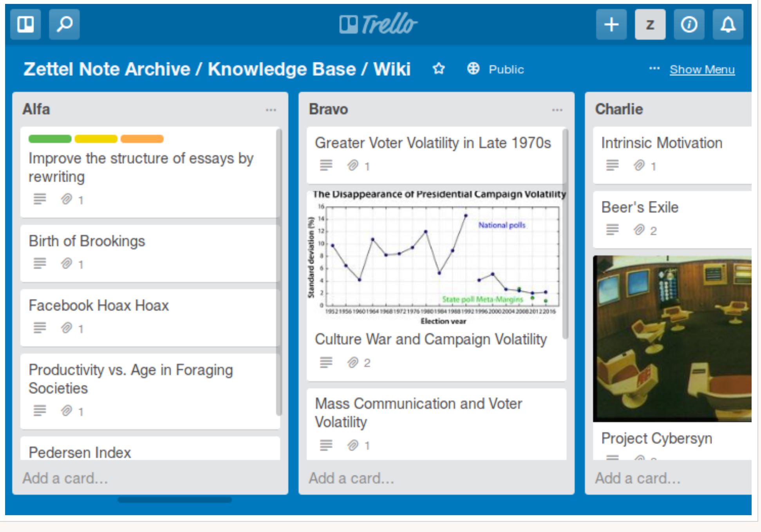This screenshot has width=761, height=532.
Task: Open the Alfa list options menu
Action: (271, 110)
